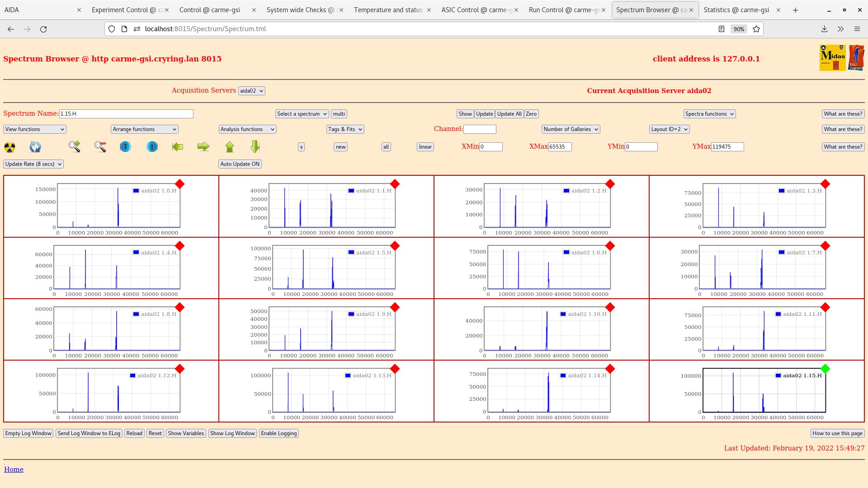
Task: Click the Home link
Action: [14, 469]
